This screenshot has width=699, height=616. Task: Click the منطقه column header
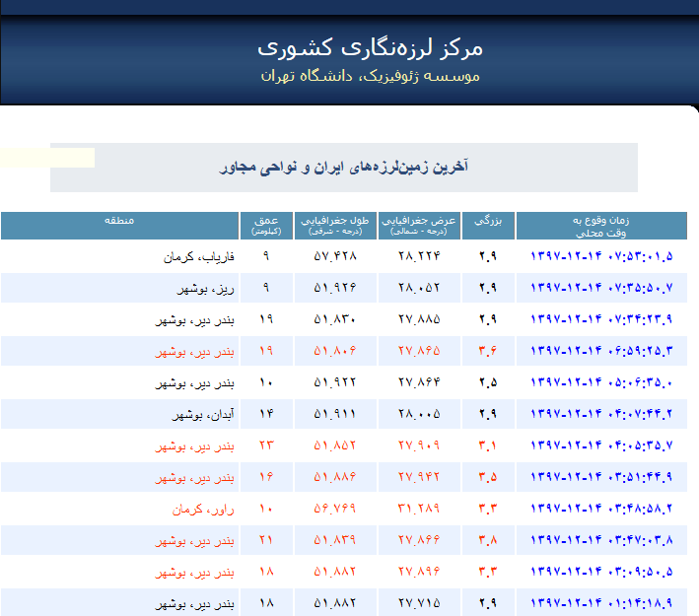pos(119,226)
